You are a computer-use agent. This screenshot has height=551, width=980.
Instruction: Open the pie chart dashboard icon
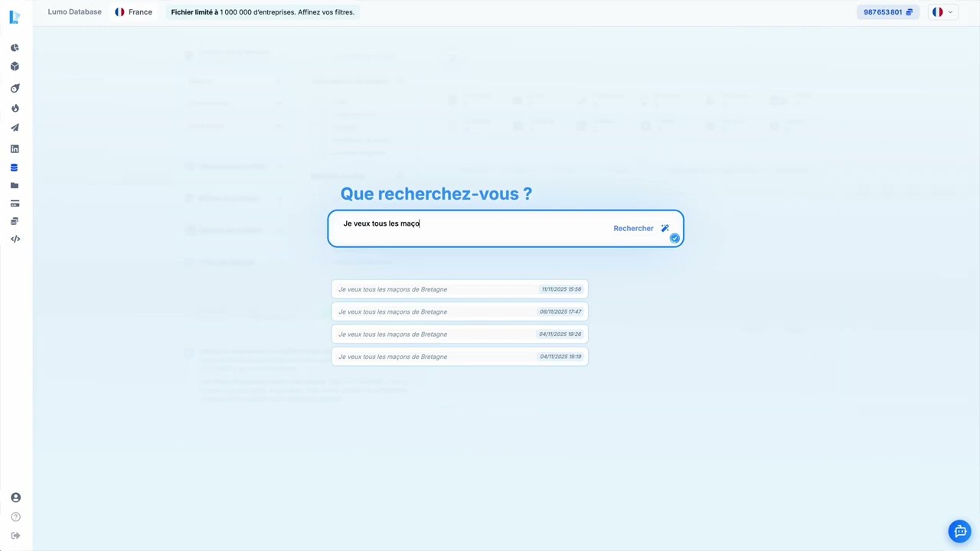[15, 47]
